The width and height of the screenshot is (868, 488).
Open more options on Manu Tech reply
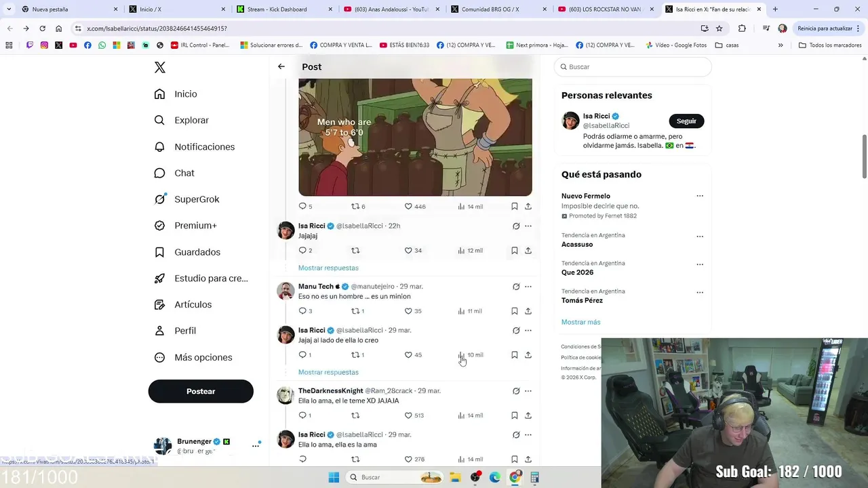[x=528, y=287]
